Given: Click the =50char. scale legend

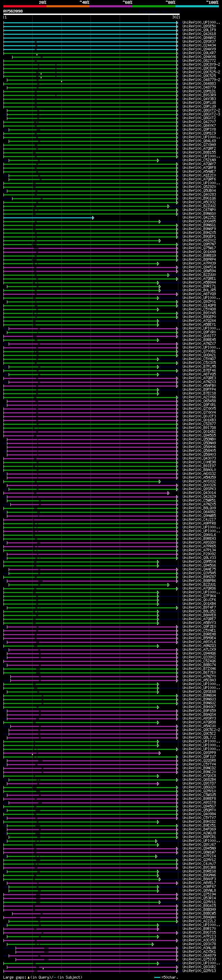Looking at the screenshot, I should pyautogui.click(x=166, y=977).
